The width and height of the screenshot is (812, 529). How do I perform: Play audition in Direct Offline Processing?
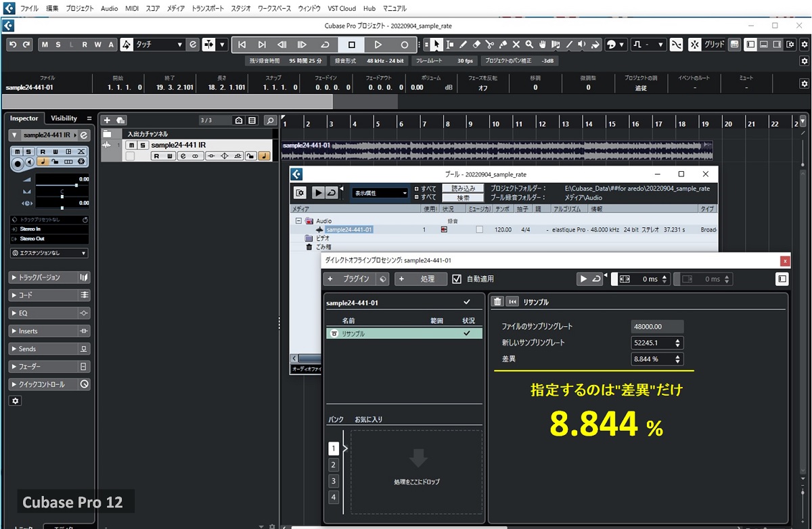(x=583, y=279)
